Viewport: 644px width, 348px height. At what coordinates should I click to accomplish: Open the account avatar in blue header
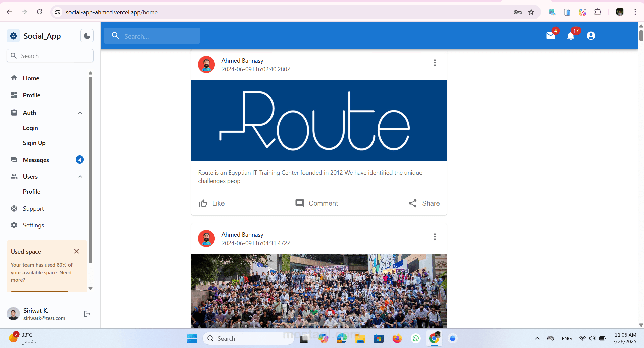pos(591,36)
